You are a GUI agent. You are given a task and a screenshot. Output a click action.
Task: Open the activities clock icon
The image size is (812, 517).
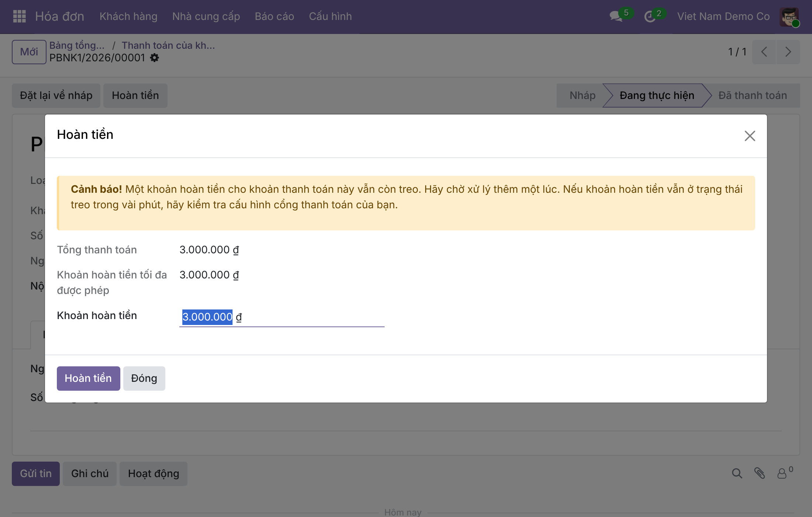click(650, 16)
